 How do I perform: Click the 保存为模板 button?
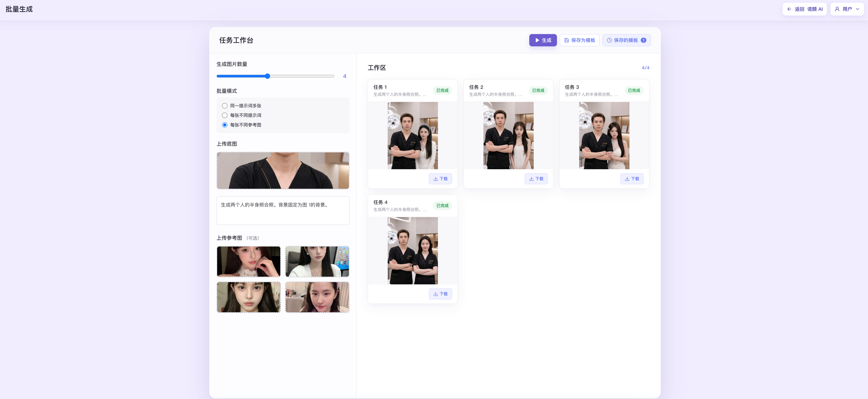[580, 40]
